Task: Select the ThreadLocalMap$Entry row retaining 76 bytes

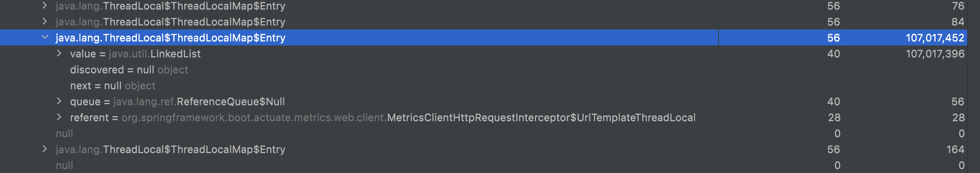Action: (170, 6)
